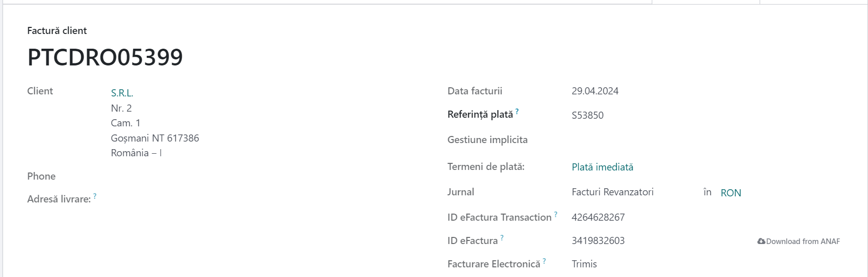
Task: Click the invoice number PTCDRO05399 heading
Action: [105, 57]
